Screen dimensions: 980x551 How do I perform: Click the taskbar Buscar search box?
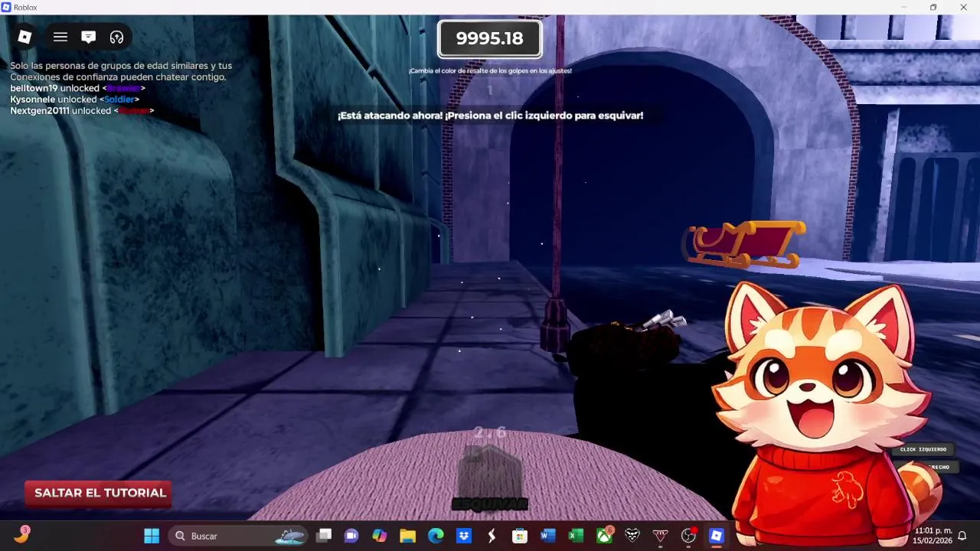pos(237,536)
